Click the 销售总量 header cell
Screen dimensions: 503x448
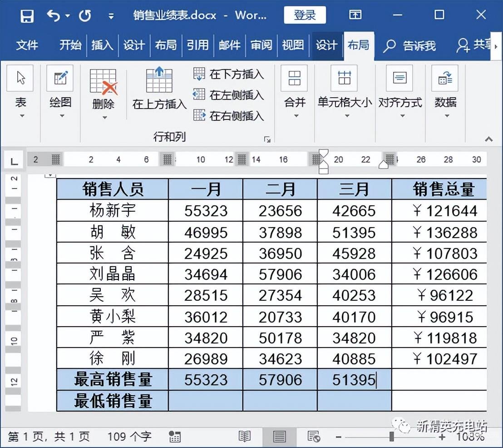(439, 189)
